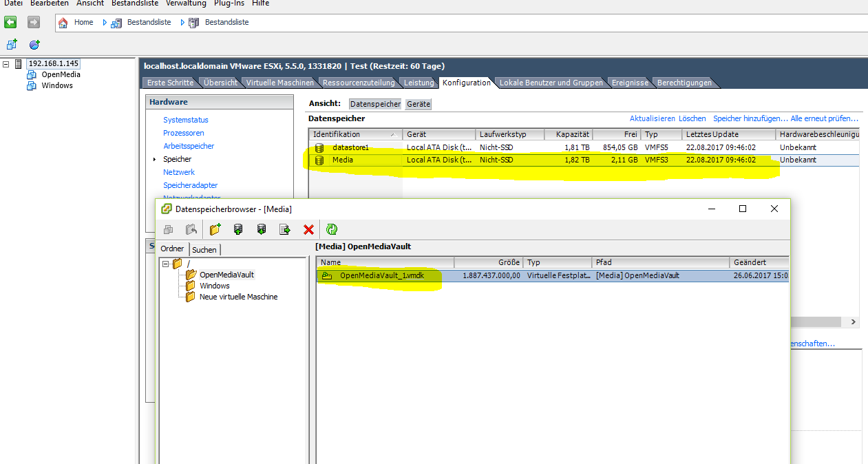This screenshot has width=868, height=464.
Task: Click the new resource pool toolbar icon
Action: click(x=34, y=45)
